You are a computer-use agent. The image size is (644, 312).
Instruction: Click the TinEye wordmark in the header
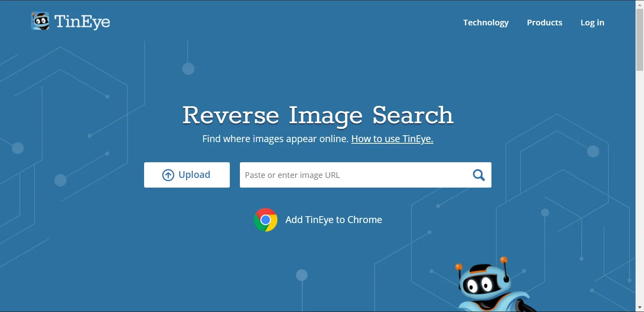pyautogui.click(x=82, y=22)
